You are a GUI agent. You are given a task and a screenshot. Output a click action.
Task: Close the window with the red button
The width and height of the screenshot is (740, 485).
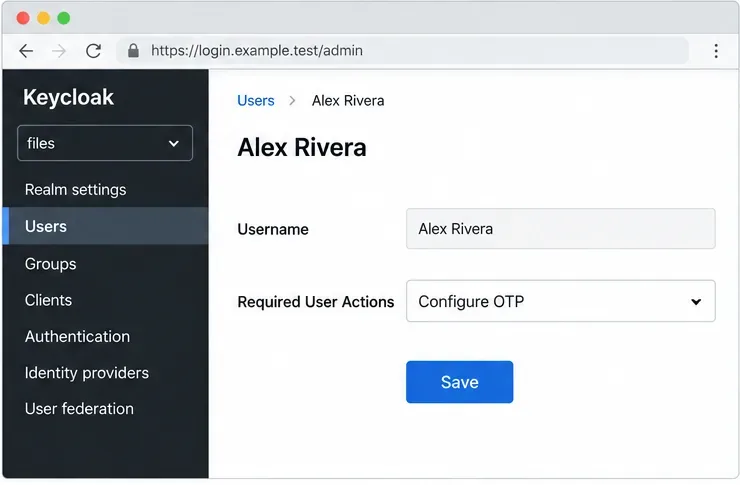tap(23, 18)
